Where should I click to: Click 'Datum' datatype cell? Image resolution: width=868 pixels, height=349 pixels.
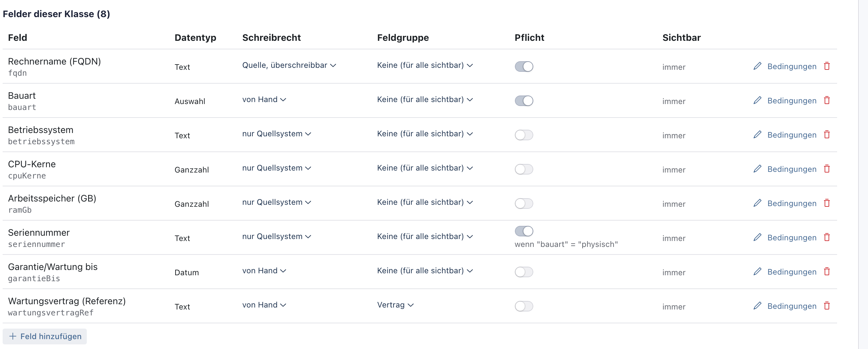tap(187, 272)
